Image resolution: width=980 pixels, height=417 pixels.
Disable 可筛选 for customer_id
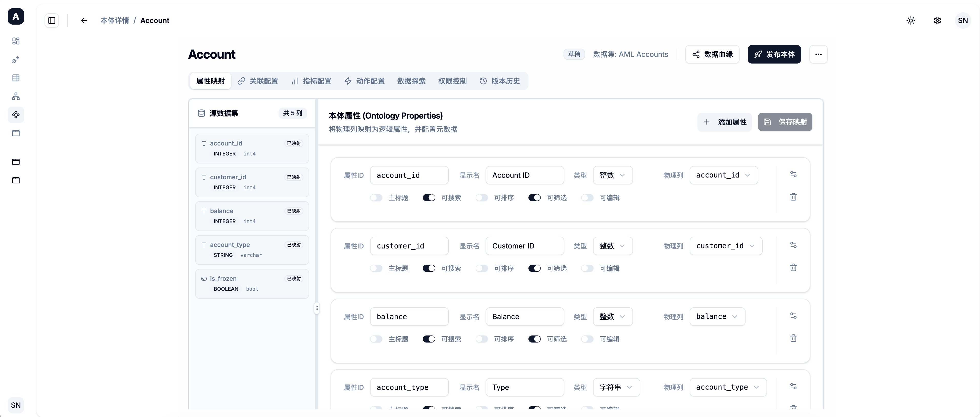pyautogui.click(x=535, y=268)
